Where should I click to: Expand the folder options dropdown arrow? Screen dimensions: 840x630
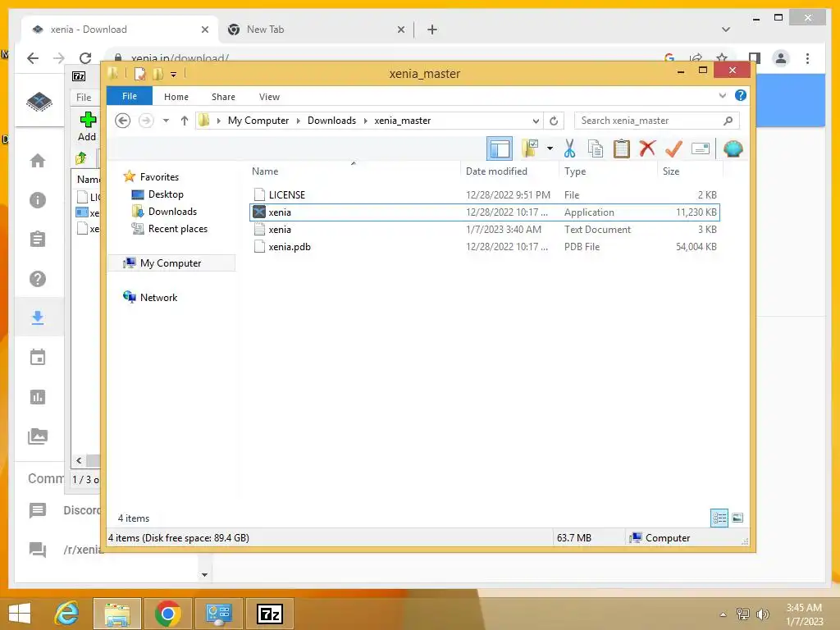click(550, 148)
